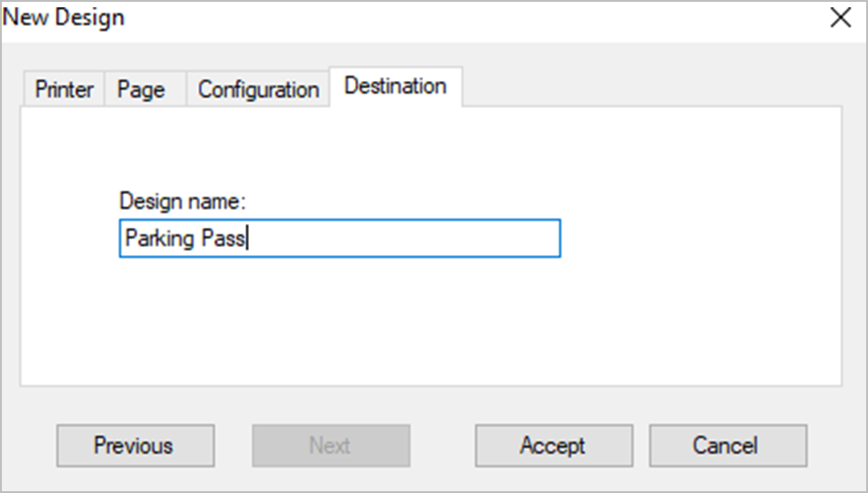Navigate to the Printer settings tab
This screenshot has height=493, width=868.
click(63, 89)
